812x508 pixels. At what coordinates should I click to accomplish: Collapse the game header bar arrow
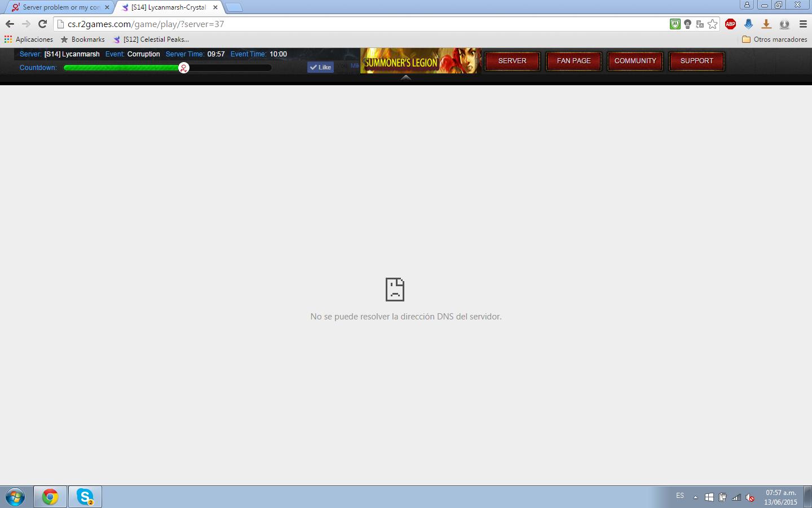coord(405,78)
